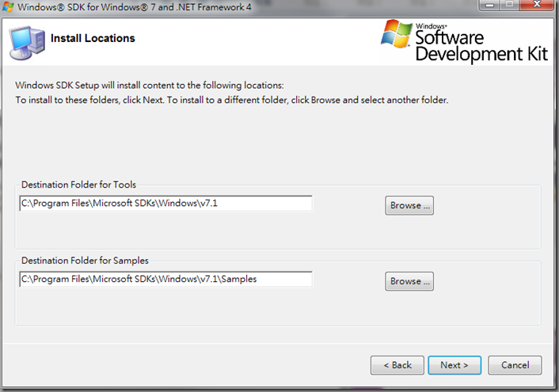Minimize the setup window
Image resolution: width=559 pixels, height=392 pixels.
[x=489, y=5]
